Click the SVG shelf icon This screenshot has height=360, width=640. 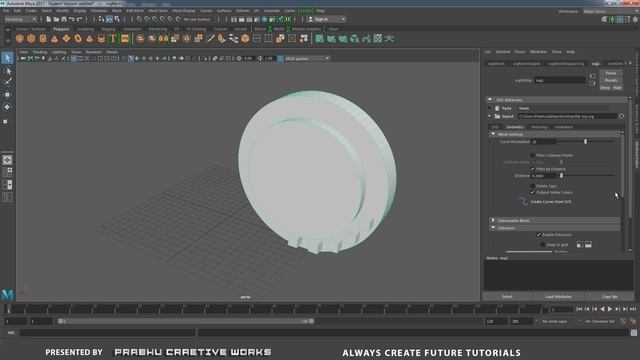pyautogui.click(x=125, y=39)
